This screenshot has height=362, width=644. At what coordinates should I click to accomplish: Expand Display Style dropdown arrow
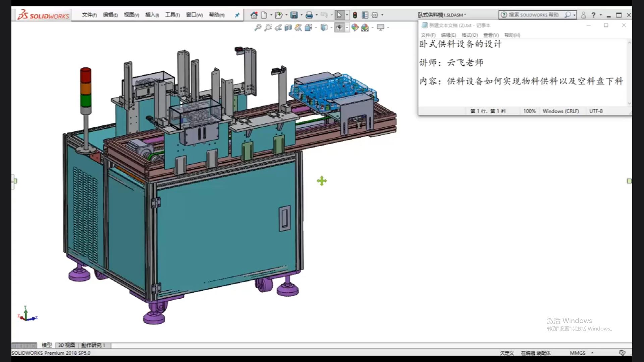coord(331,27)
